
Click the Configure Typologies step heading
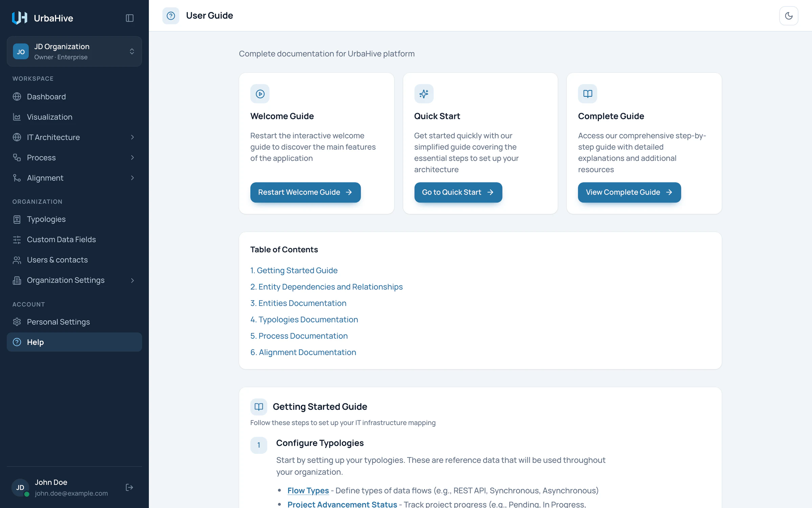(320, 443)
